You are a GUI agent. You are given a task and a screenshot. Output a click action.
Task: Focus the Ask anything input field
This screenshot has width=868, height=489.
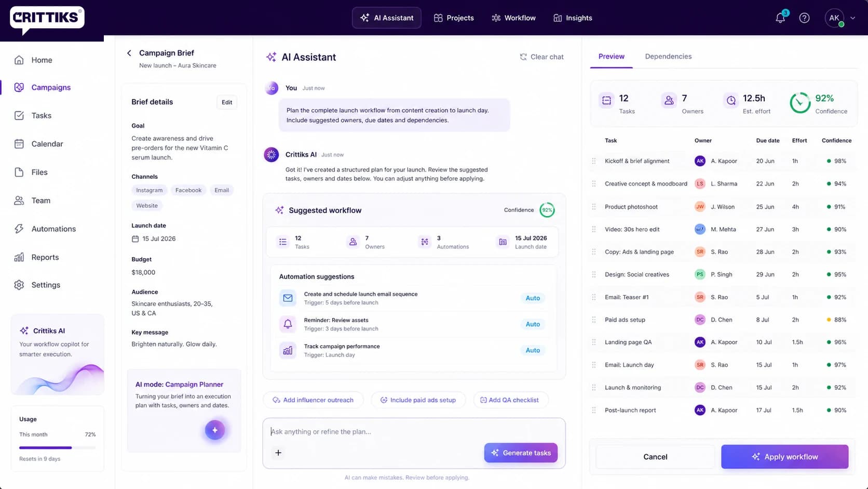pos(414,431)
